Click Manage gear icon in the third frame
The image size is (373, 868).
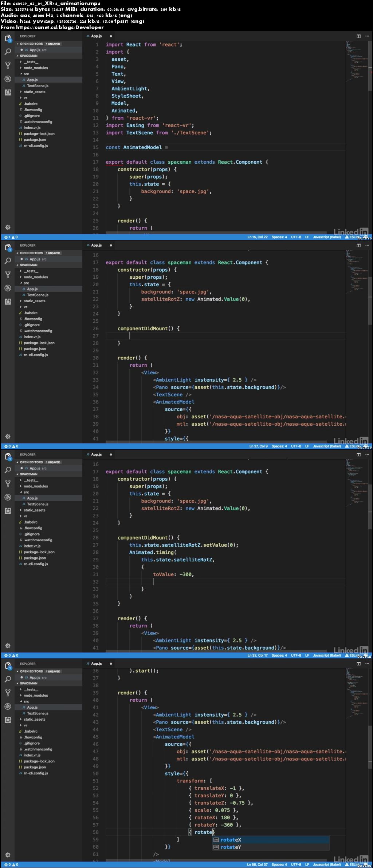pos(8,646)
